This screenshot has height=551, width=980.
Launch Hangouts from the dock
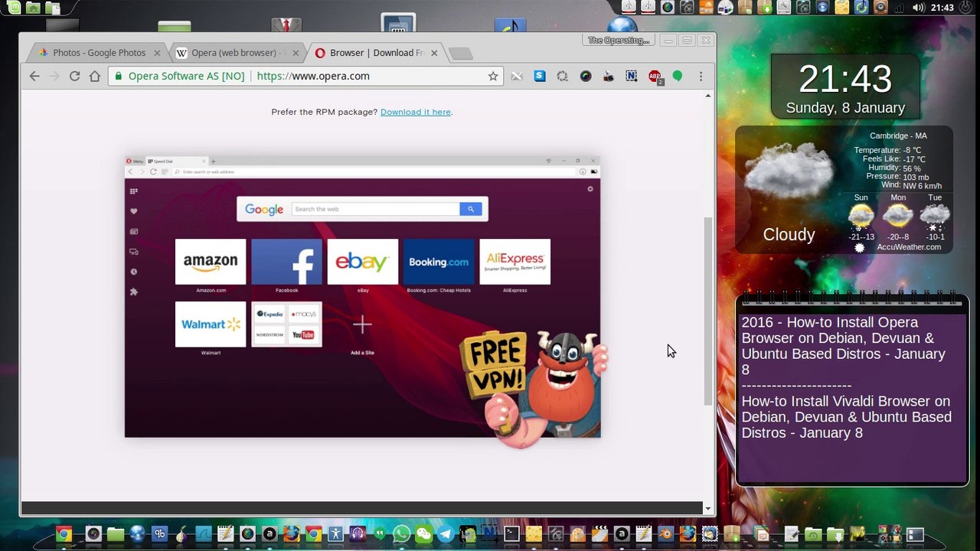(x=379, y=534)
